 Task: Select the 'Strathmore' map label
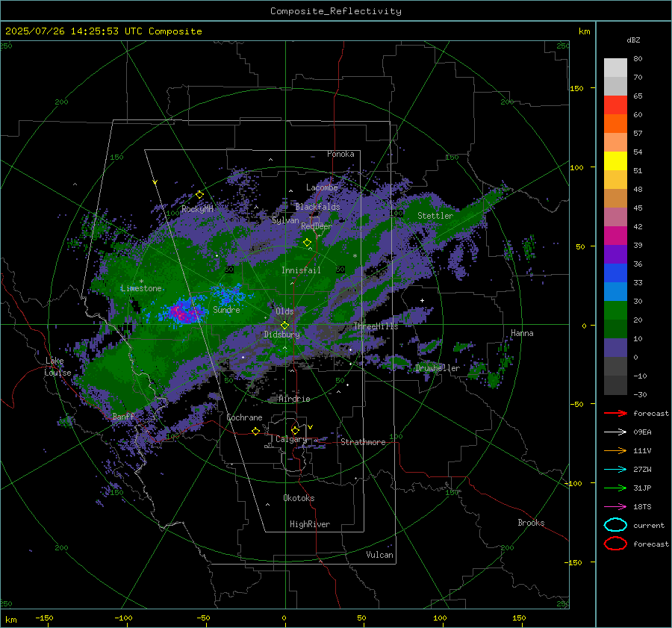(363, 442)
